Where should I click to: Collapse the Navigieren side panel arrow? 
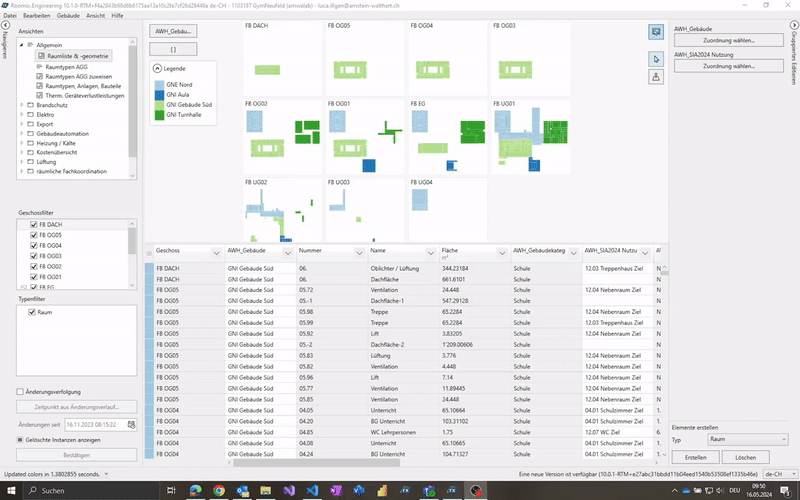click(x=6, y=25)
